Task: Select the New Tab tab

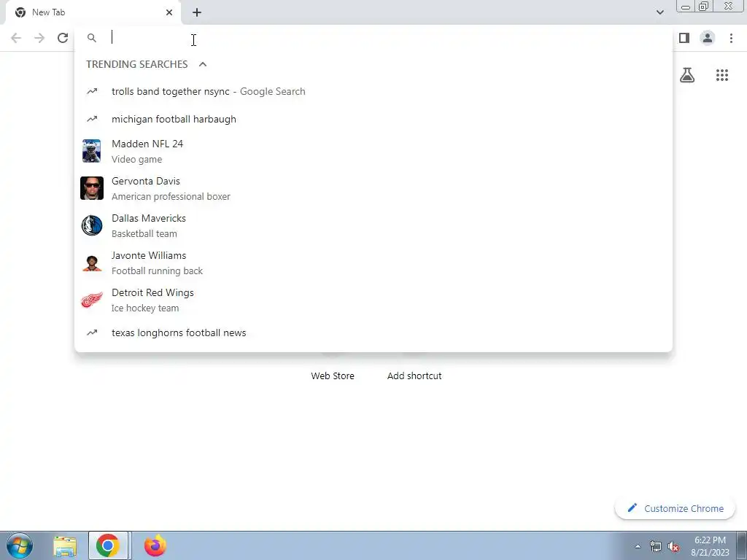Action: tap(93, 12)
